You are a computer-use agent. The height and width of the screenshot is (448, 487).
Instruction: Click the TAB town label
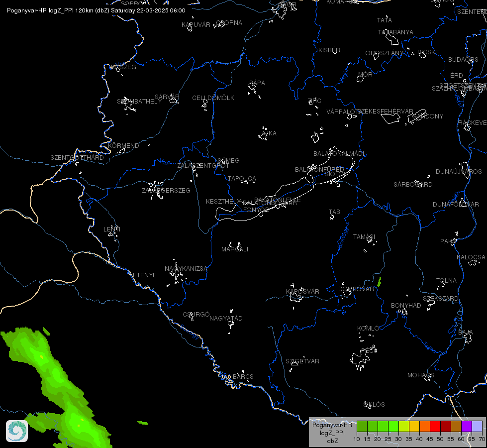(334, 212)
